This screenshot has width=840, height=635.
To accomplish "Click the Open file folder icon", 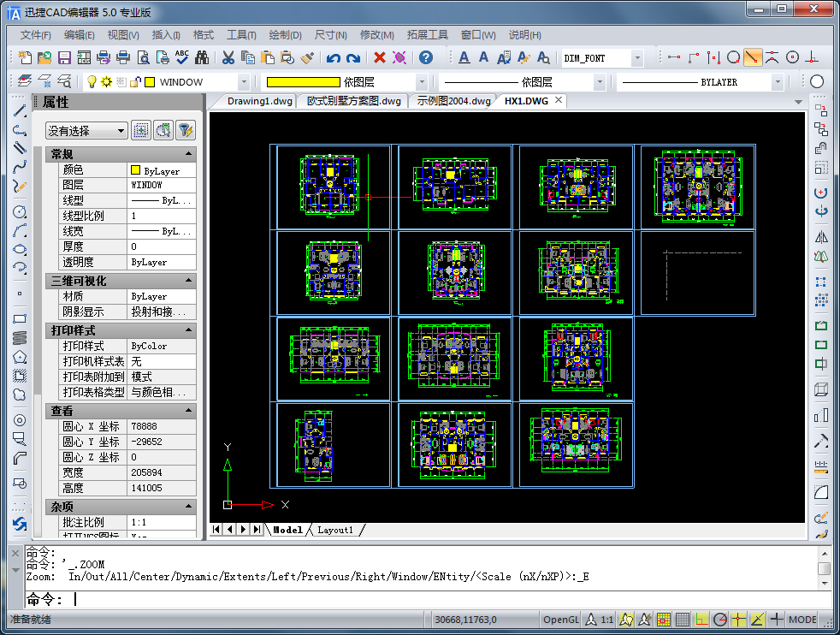I will tap(44, 57).
